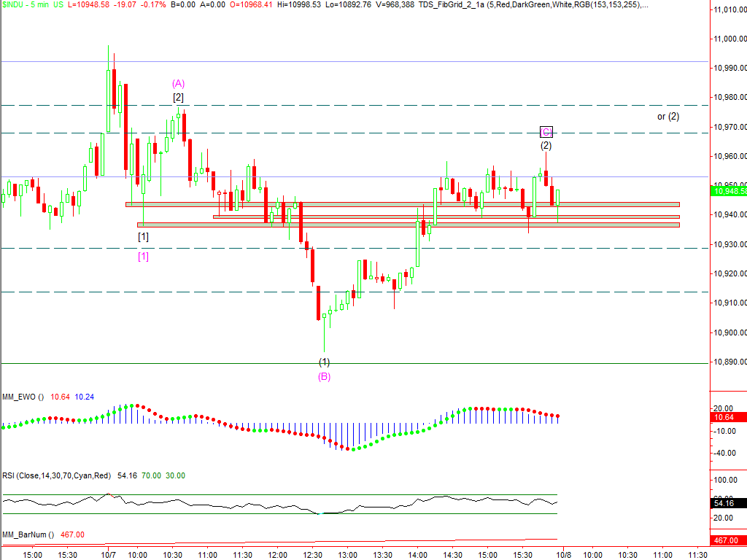
Task: Click the black (1) label at the low
Action: point(324,362)
